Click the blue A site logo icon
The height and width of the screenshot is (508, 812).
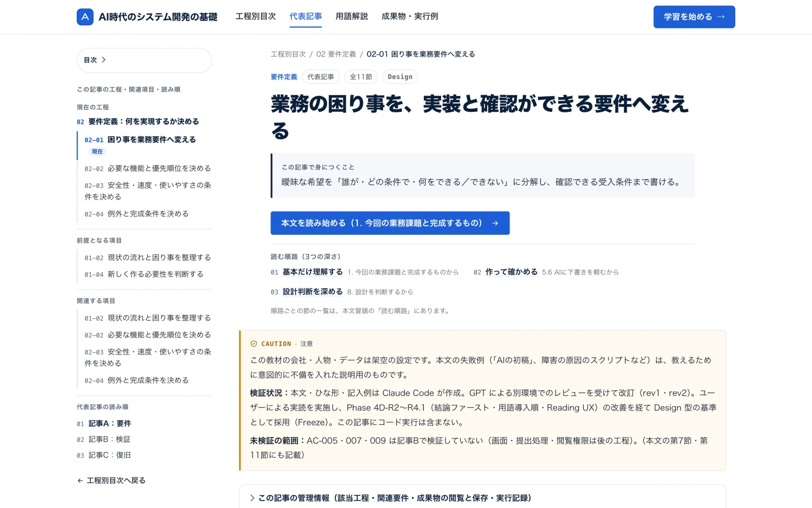tap(85, 17)
